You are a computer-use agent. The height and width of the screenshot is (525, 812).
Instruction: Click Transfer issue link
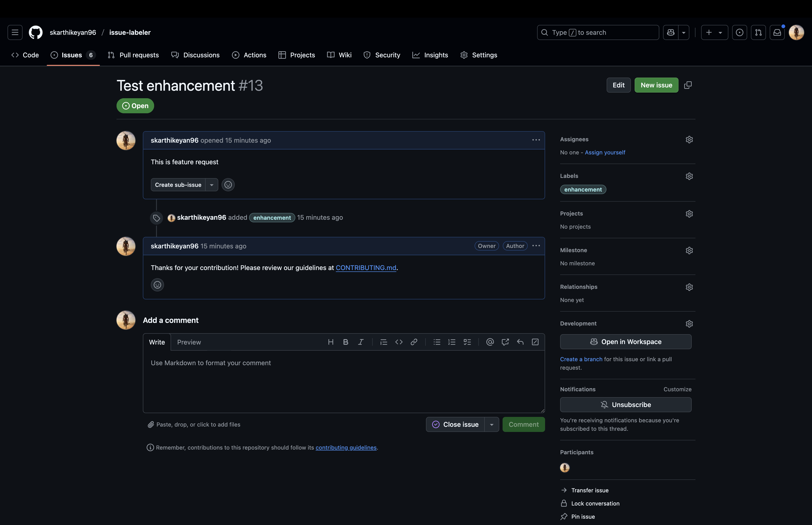click(584, 490)
